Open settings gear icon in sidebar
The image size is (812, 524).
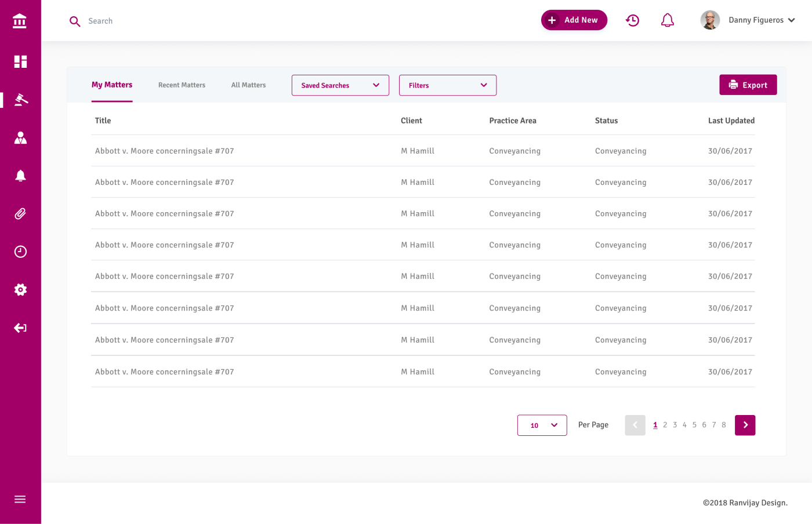[20, 290]
